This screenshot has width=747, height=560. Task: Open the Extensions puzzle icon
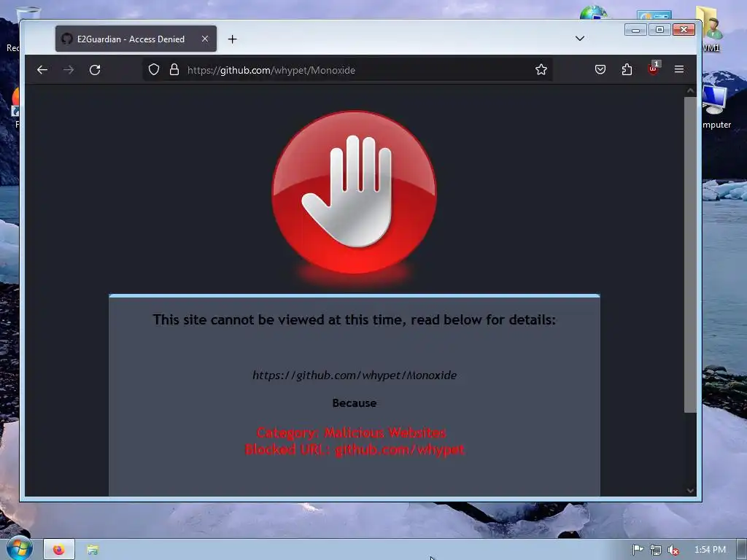point(627,69)
